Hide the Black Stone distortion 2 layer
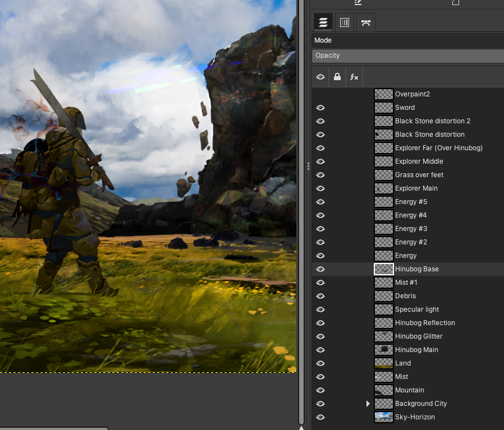504x430 pixels. (320, 121)
